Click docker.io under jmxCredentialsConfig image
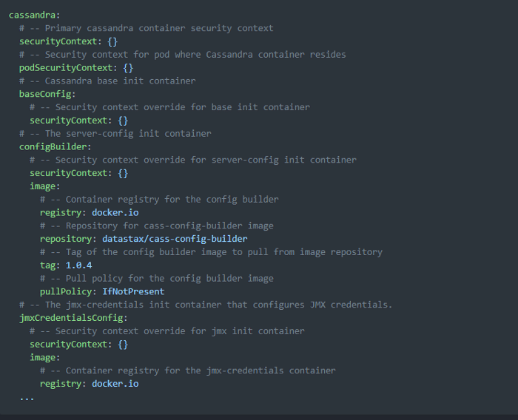This screenshot has width=518, height=420. [115, 384]
